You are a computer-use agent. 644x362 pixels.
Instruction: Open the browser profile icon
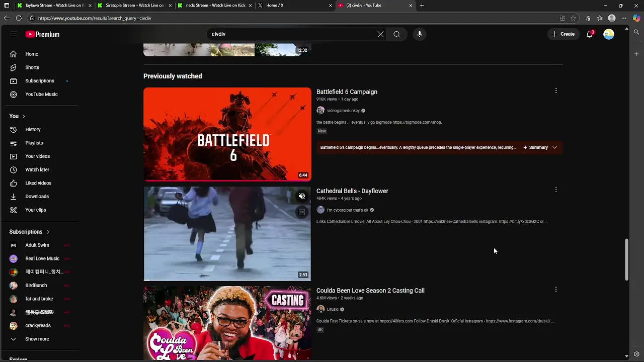pos(612,18)
